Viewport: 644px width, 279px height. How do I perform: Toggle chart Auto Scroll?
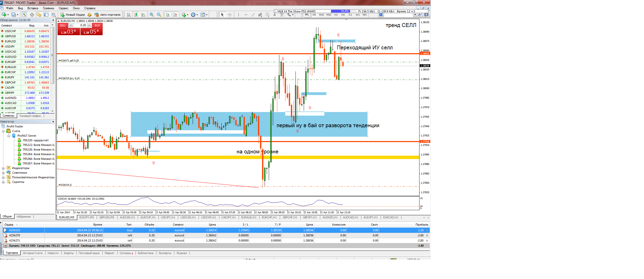click(x=168, y=15)
